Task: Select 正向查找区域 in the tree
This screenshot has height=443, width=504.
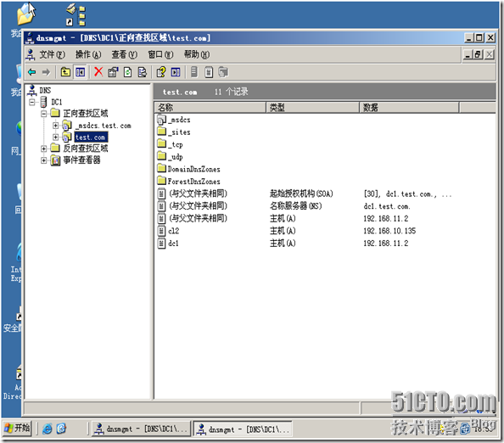Action: point(86,114)
